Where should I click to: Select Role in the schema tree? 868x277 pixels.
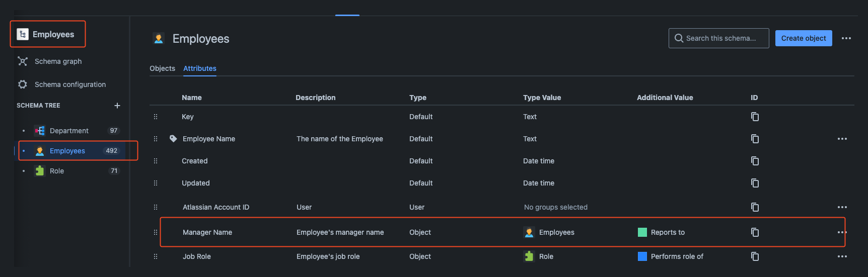click(57, 171)
